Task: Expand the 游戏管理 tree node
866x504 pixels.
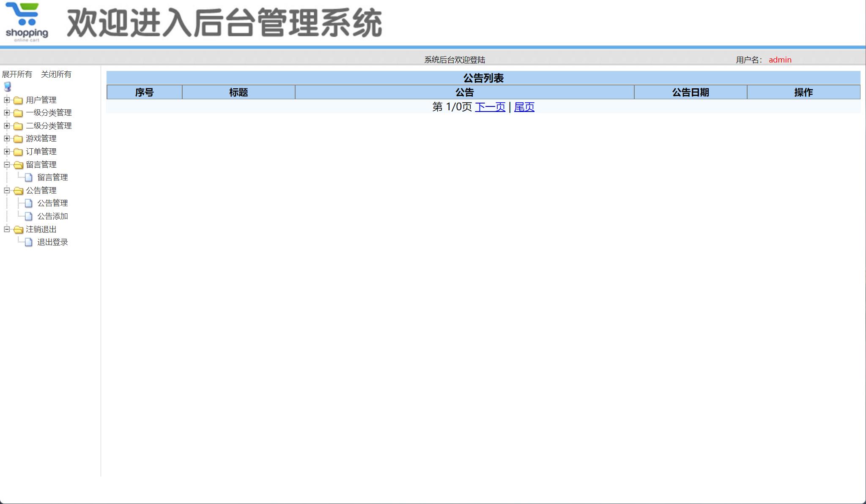Action: 6,138
